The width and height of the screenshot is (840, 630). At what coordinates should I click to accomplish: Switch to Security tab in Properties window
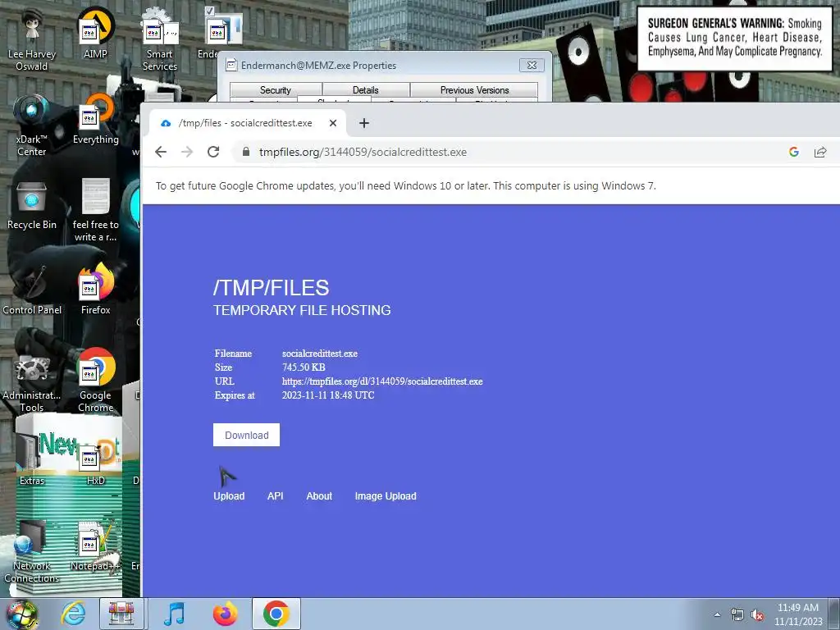pyautogui.click(x=276, y=90)
